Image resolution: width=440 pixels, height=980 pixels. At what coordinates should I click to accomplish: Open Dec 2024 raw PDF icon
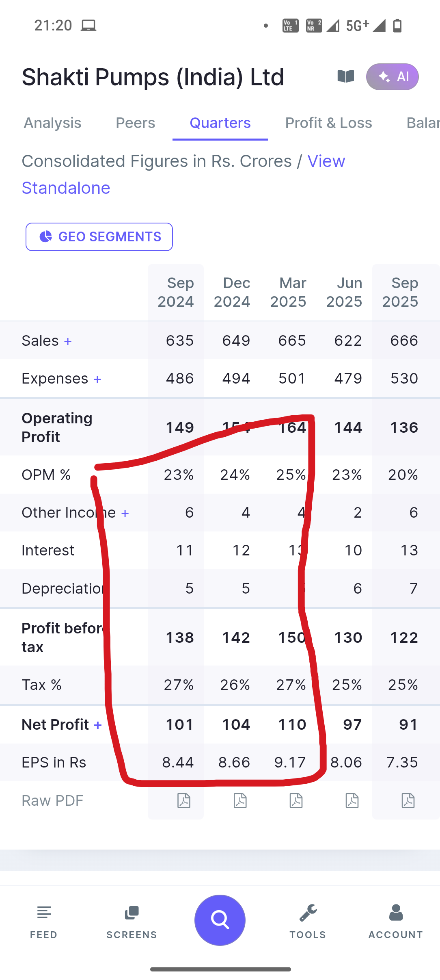tap(240, 800)
